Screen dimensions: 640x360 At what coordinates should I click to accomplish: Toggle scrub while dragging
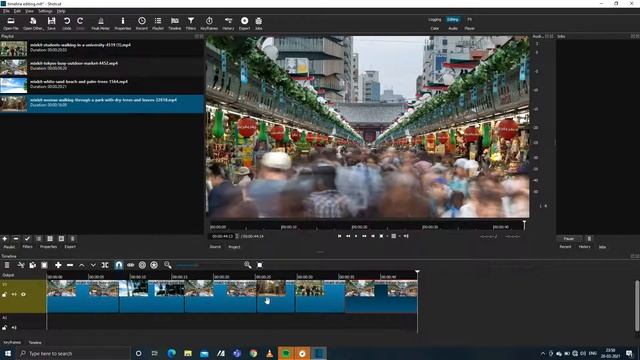[131, 265]
